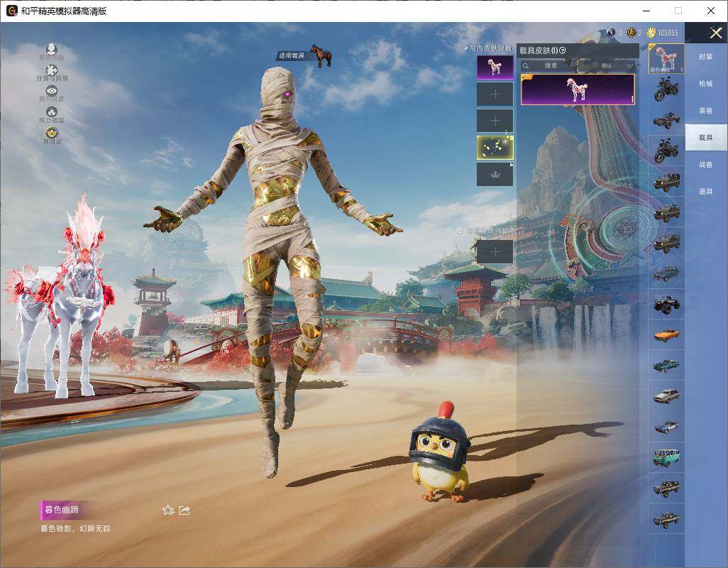Click the round horse-head icon

pos(52,112)
